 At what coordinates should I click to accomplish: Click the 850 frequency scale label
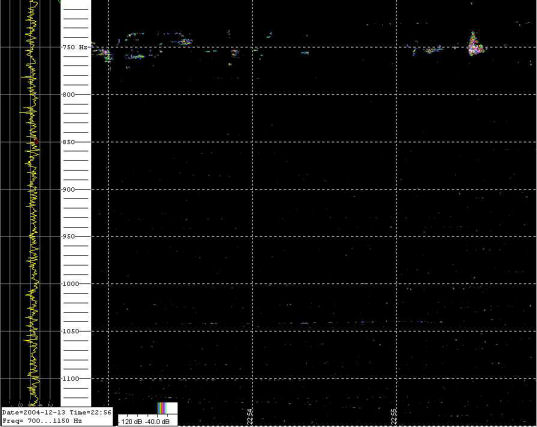pyautogui.click(x=68, y=142)
